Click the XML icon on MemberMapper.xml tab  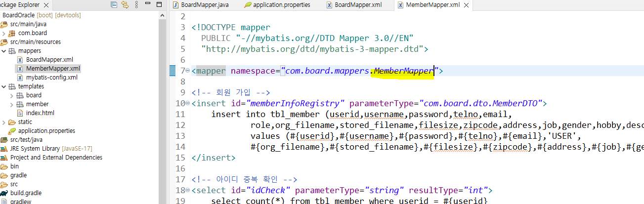[x=400, y=5]
